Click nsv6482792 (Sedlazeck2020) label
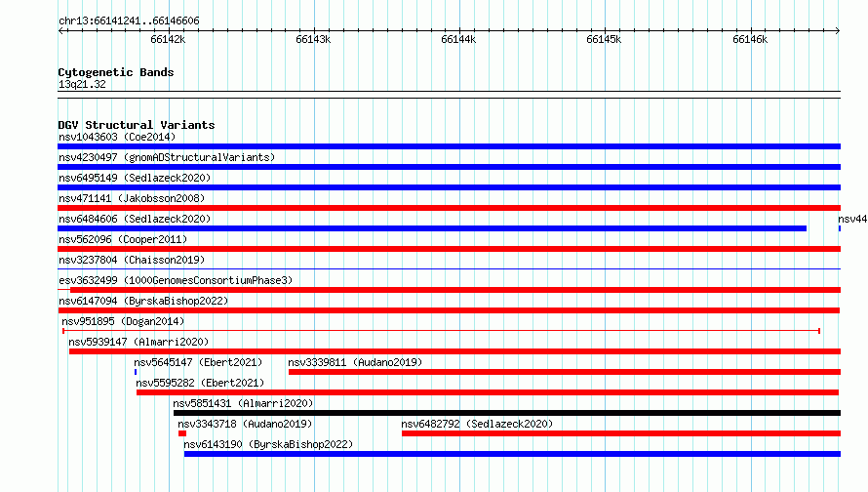This screenshot has height=492, width=868. (x=477, y=424)
